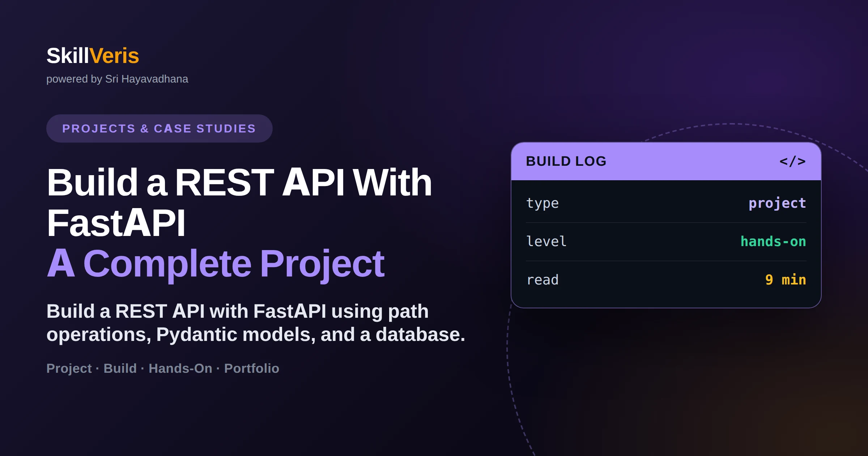868x456 pixels.
Task: Click the purple Build Log header bar
Action: point(666,161)
